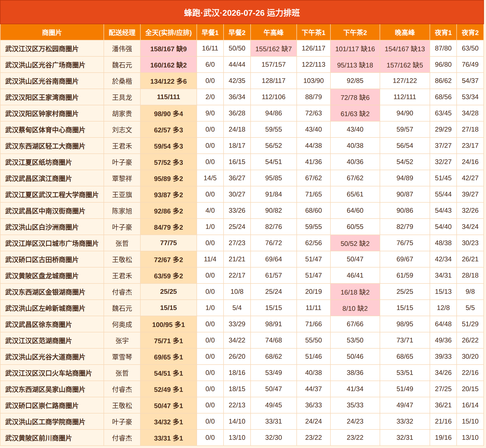Click the 下午茶2 cell 95/113 缺18
486x448 pixels.
pyautogui.click(x=355, y=65)
